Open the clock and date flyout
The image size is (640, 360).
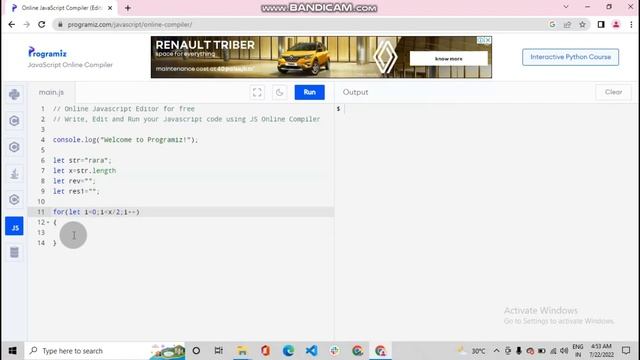(601, 351)
